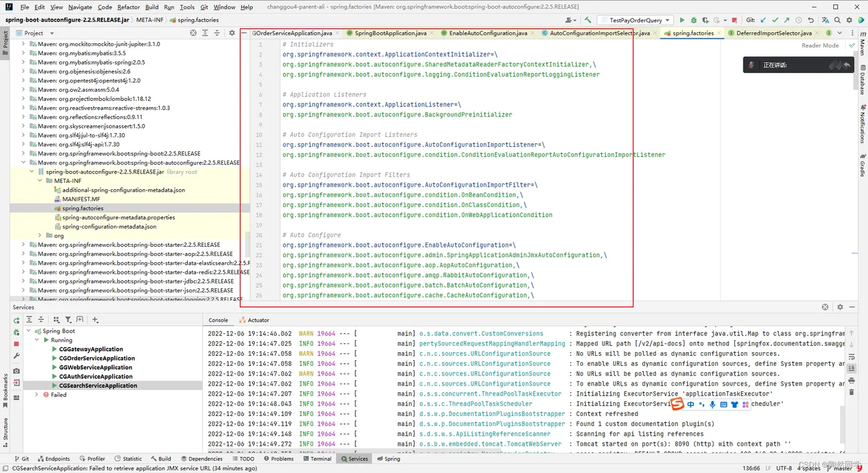Open Project panel options gear
868x473 pixels.
tap(232, 33)
